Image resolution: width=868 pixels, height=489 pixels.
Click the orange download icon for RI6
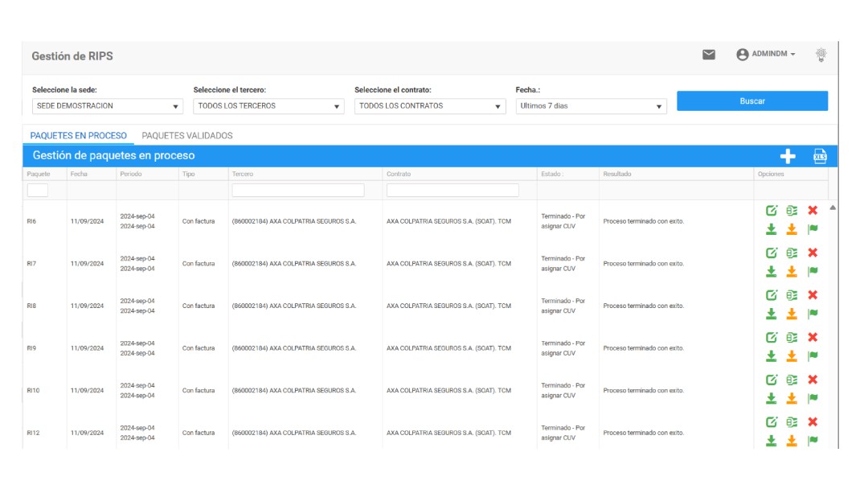[x=792, y=228]
